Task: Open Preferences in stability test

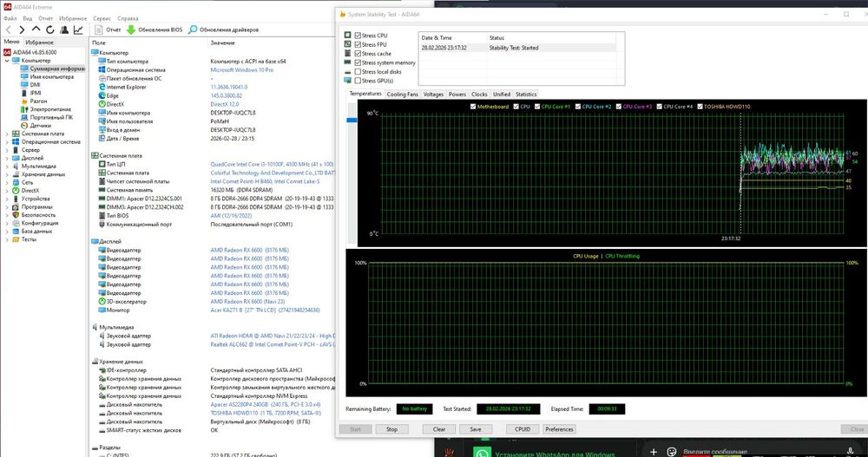Action: (559, 429)
